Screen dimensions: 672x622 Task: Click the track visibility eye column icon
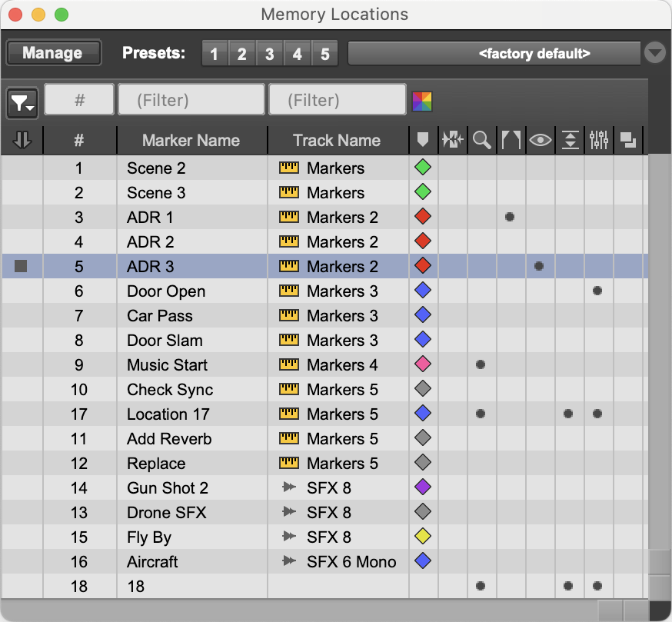pos(540,140)
